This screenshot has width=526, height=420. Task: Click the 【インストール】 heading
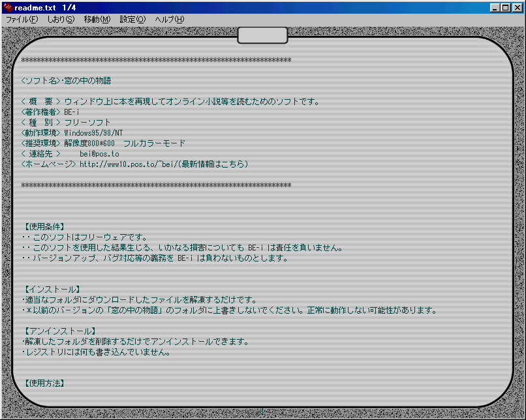click(52, 290)
